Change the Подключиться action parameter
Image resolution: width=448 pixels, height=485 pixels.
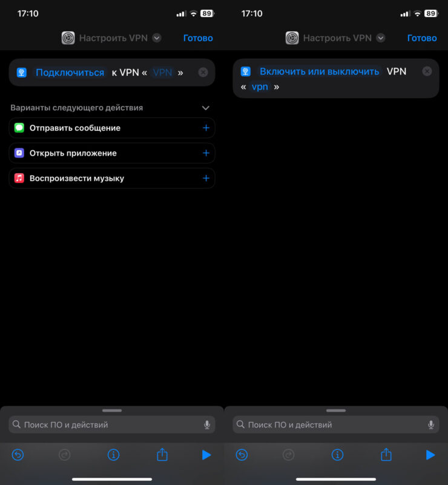click(70, 73)
